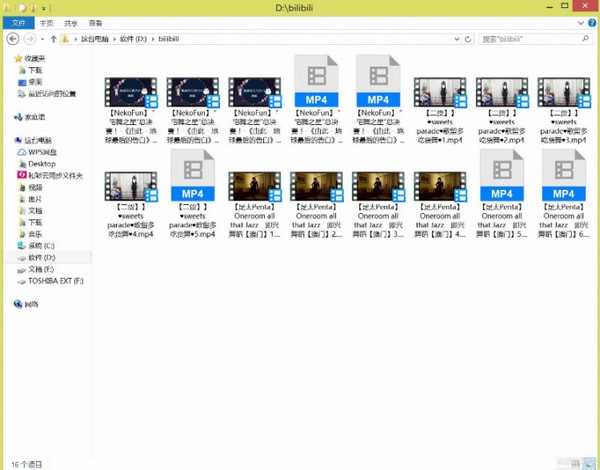Image resolution: width=600 pixels, height=470 pixels.
Task: Click the magnifier icon in the search box
Action: tap(585, 39)
